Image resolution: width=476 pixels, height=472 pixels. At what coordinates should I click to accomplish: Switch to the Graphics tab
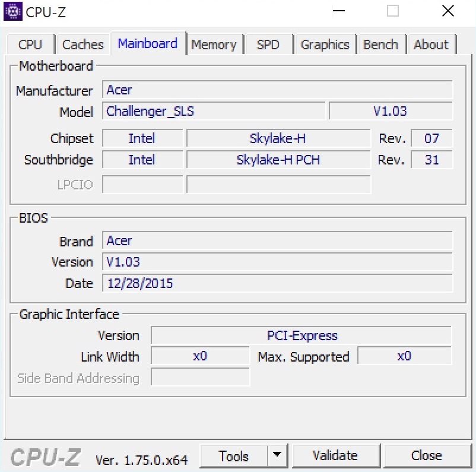pyautogui.click(x=325, y=45)
